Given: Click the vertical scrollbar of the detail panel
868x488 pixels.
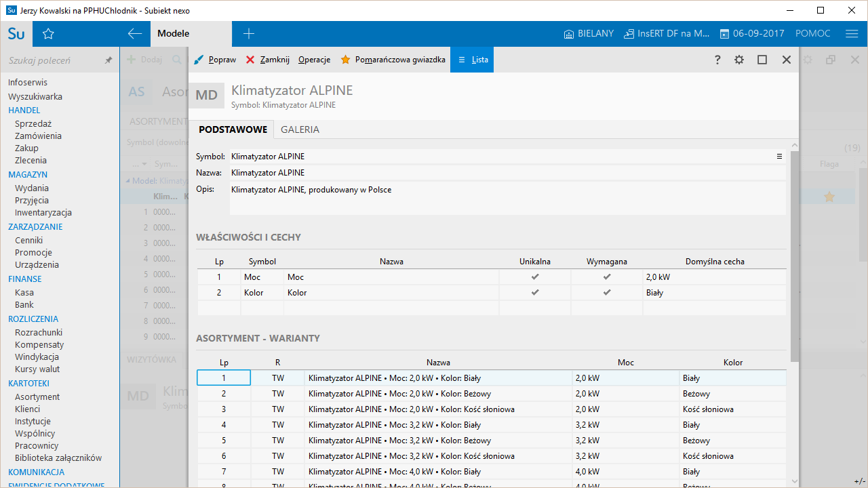Looking at the screenshot, I should point(795,258).
